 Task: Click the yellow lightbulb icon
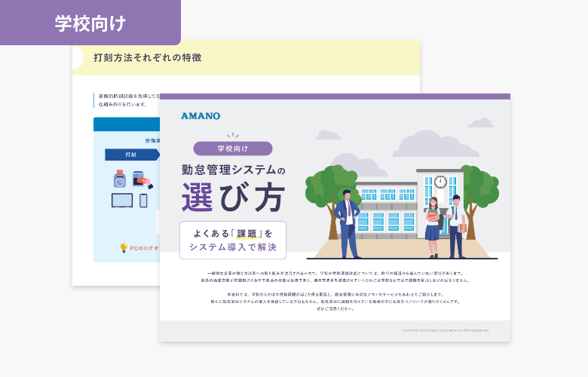pos(124,247)
